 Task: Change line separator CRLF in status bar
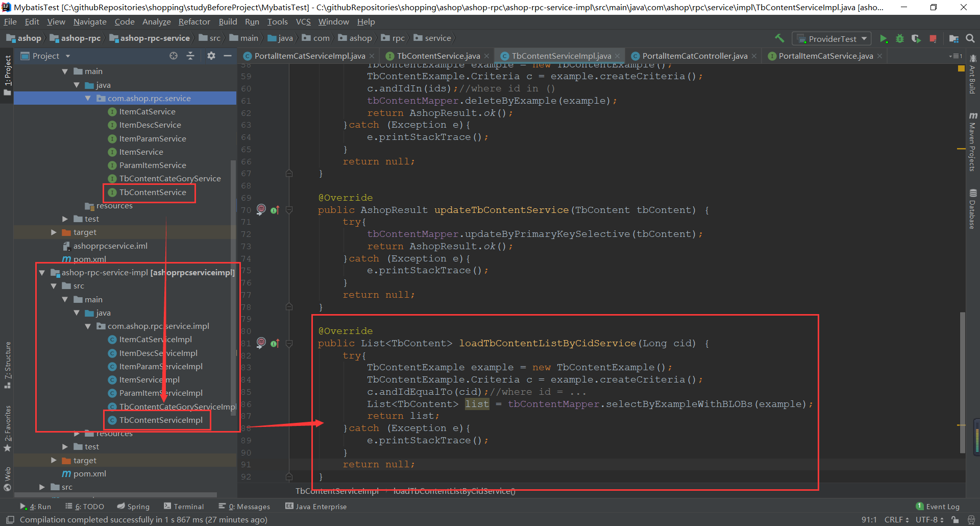tap(896, 519)
